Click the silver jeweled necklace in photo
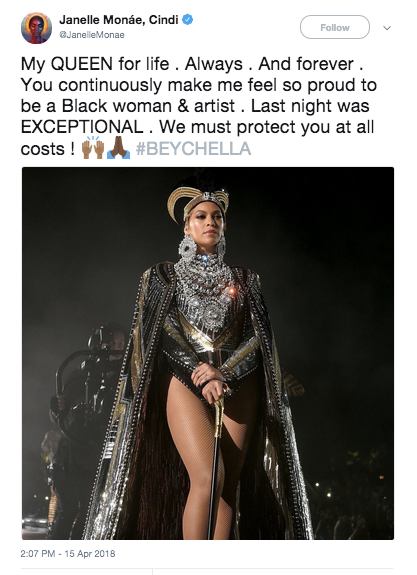Viewport: 417px width, 575px height. (x=204, y=290)
